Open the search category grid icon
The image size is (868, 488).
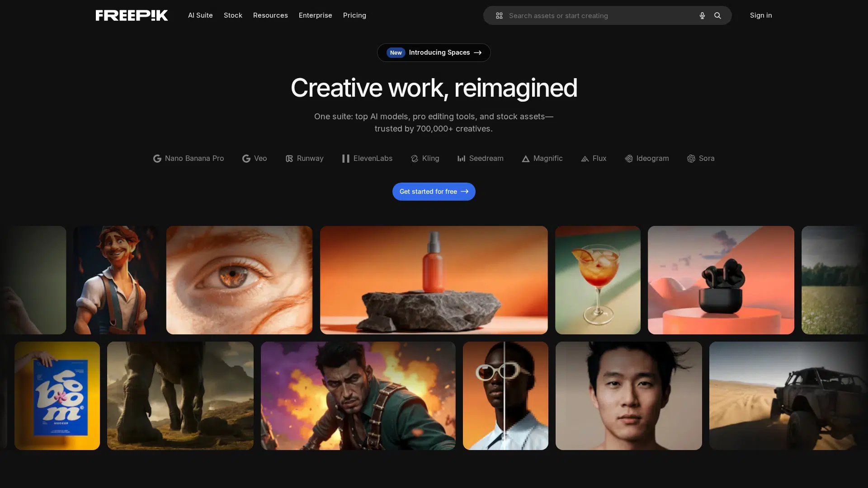click(499, 16)
